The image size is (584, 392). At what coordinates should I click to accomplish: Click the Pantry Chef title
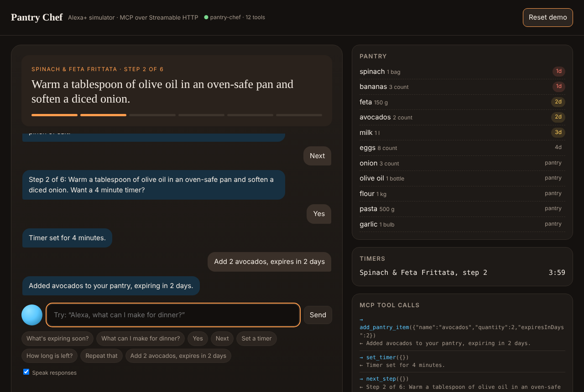[x=36, y=17]
